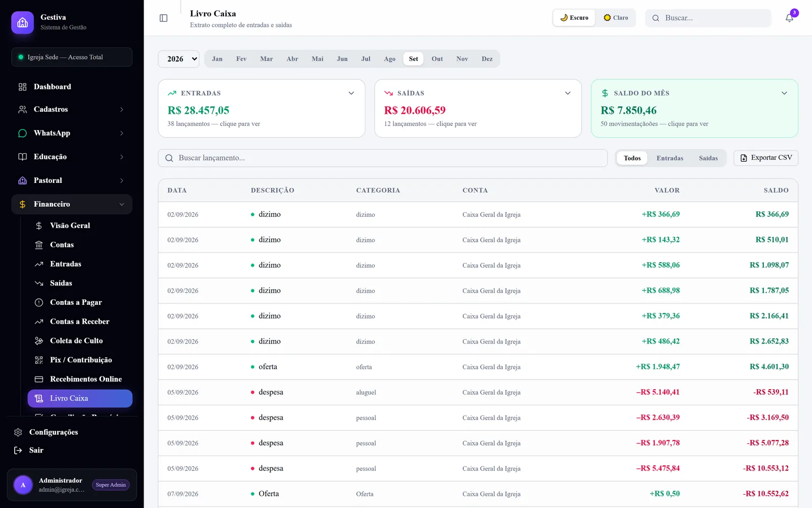
Task: Click the Igreja Sede — Acesso Total selector
Action: click(x=72, y=57)
